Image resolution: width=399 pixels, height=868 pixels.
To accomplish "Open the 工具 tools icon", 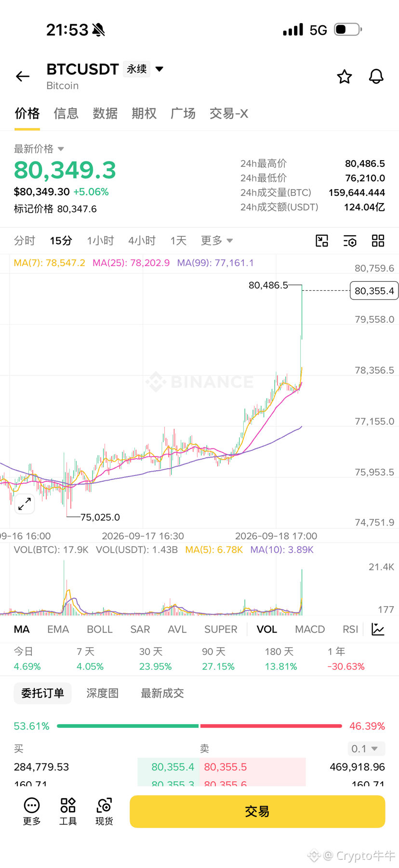I will point(68,811).
